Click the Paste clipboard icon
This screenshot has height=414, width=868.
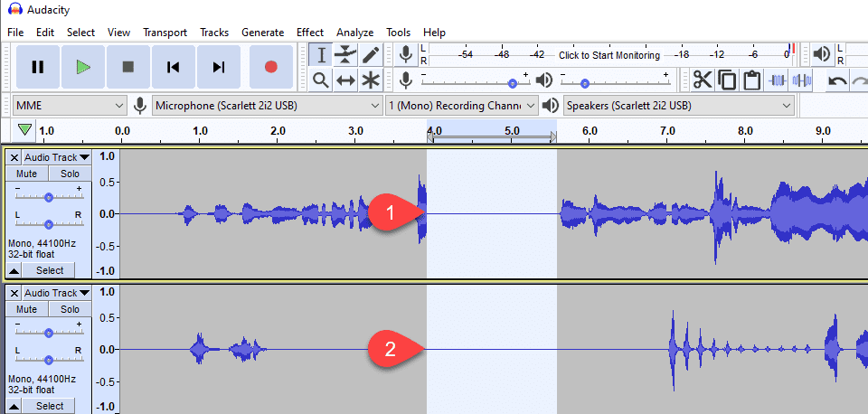point(751,80)
